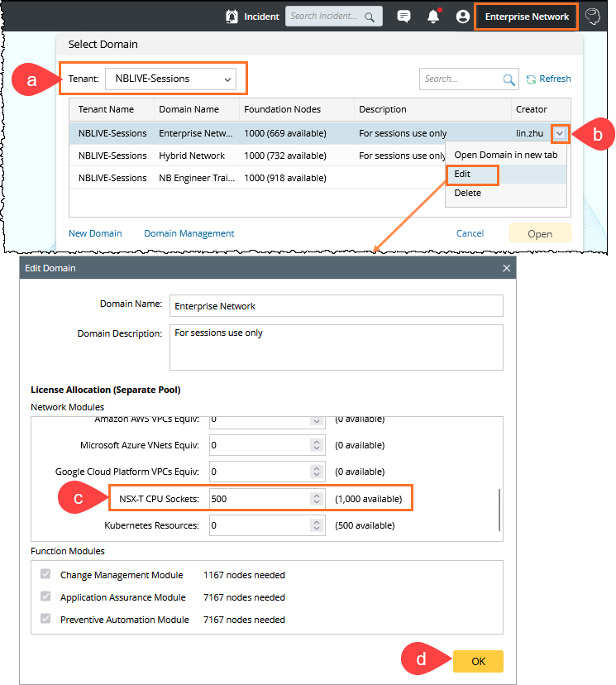Click the Enterprise Network domain switcher

[x=527, y=17]
